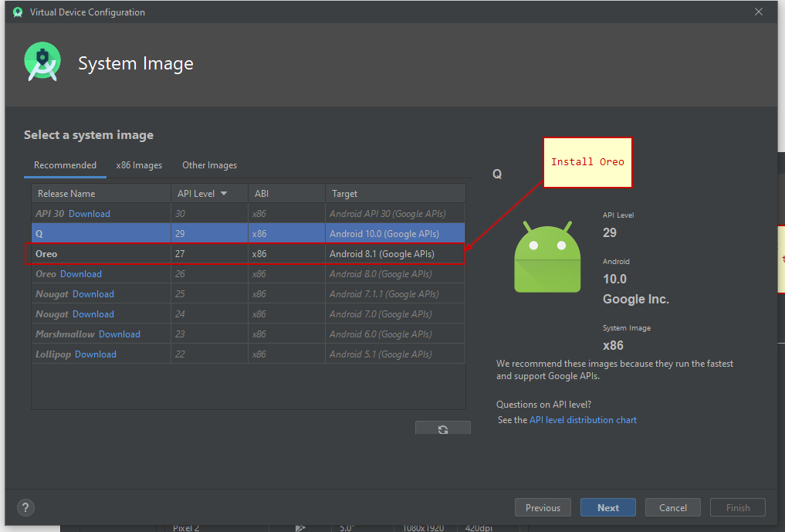The width and height of the screenshot is (785, 532).
Task: Click 1080x1920 resolution in background window
Action: point(423,528)
